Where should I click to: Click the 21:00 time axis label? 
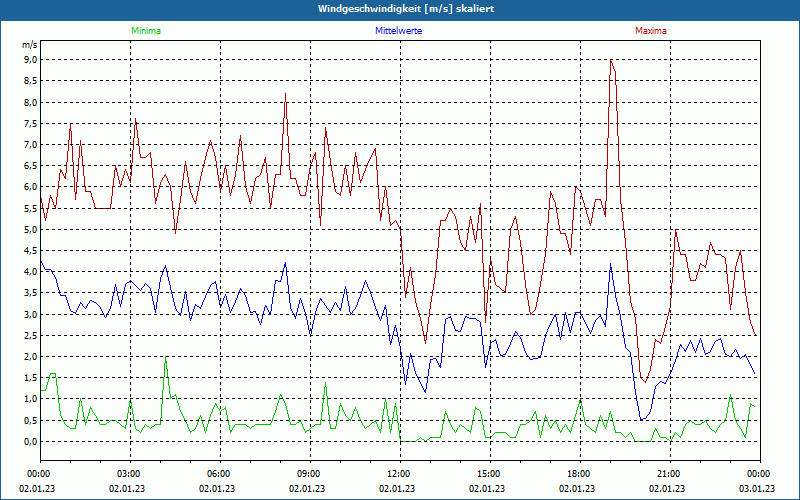click(667, 474)
